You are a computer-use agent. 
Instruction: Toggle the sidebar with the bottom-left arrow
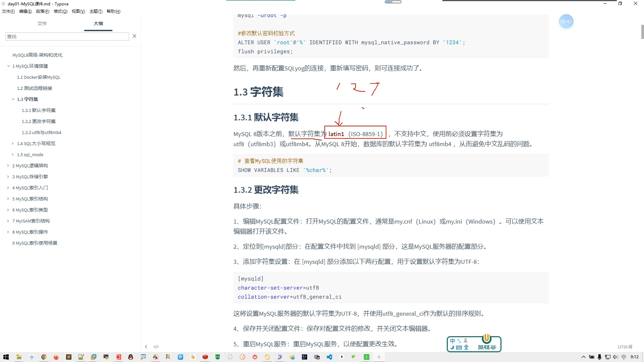(146, 347)
